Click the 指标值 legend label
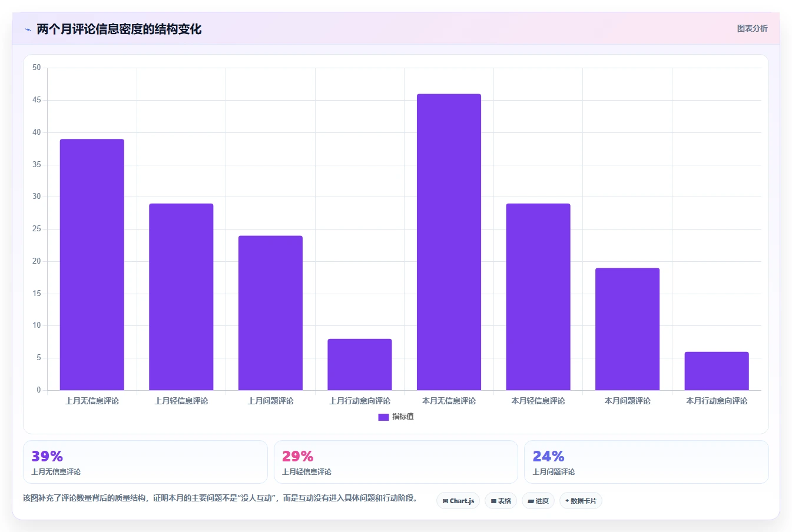Viewport: 792px width, 532px height. pyautogui.click(x=403, y=417)
